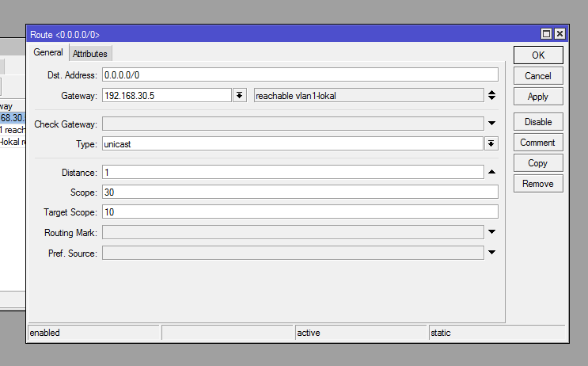This screenshot has height=366, width=588.
Task: Edit the Target Scope field
Action: pyautogui.click(x=300, y=212)
